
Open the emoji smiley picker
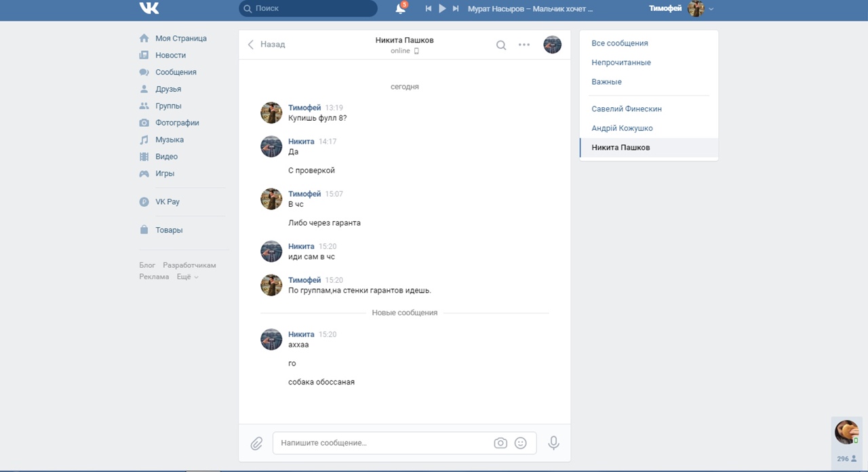pyautogui.click(x=521, y=443)
